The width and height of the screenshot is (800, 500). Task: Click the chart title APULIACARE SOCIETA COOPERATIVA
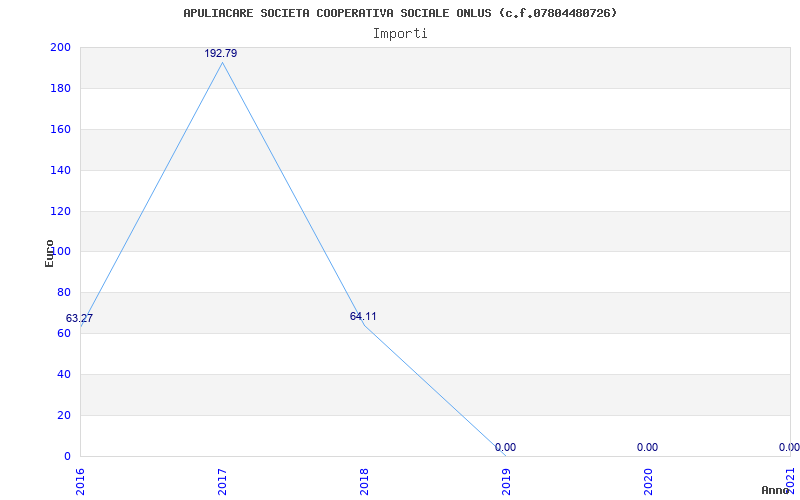pyautogui.click(x=400, y=13)
